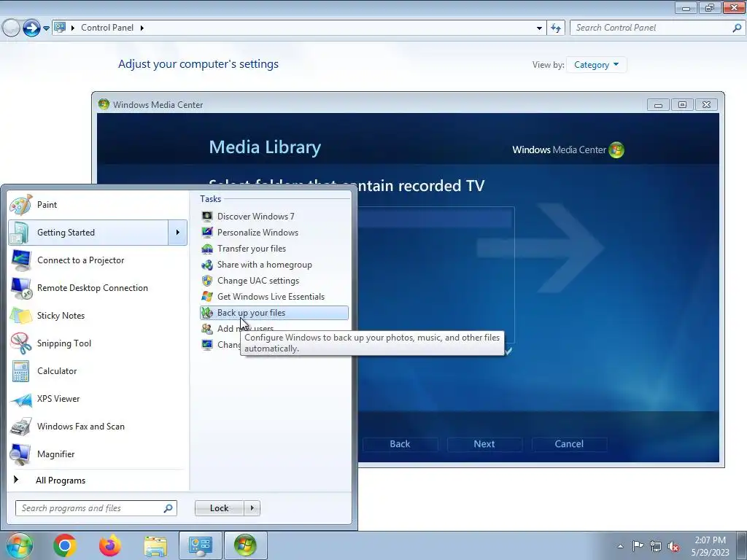Click the refresh button in the address bar

[556, 28]
